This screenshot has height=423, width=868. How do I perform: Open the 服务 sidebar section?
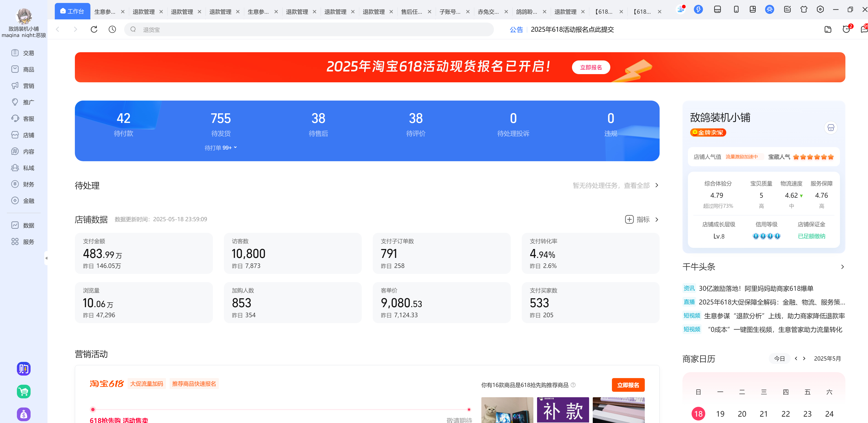pos(23,242)
